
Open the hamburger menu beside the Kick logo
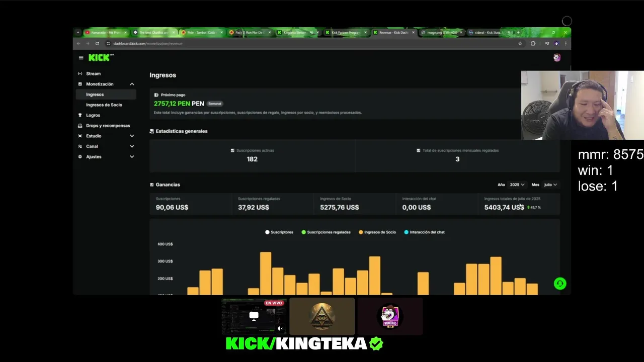pyautogui.click(x=81, y=58)
